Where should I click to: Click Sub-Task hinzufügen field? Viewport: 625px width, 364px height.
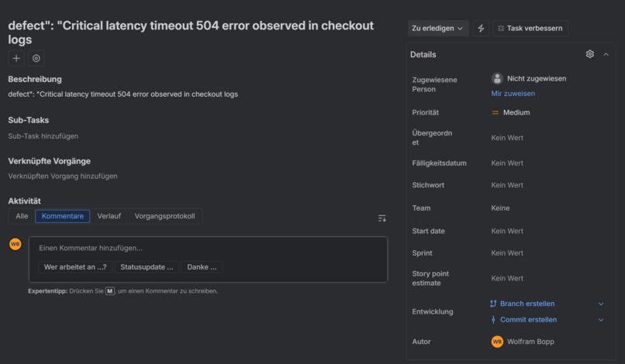43,136
